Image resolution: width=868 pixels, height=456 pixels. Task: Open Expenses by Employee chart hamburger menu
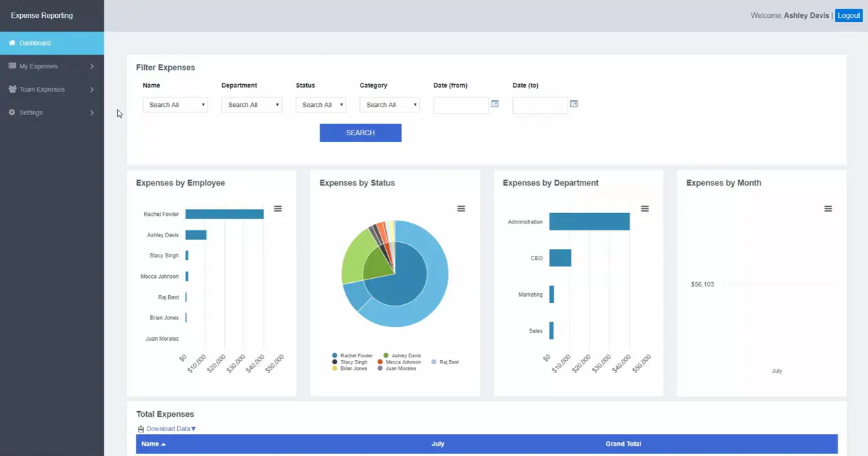(278, 208)
